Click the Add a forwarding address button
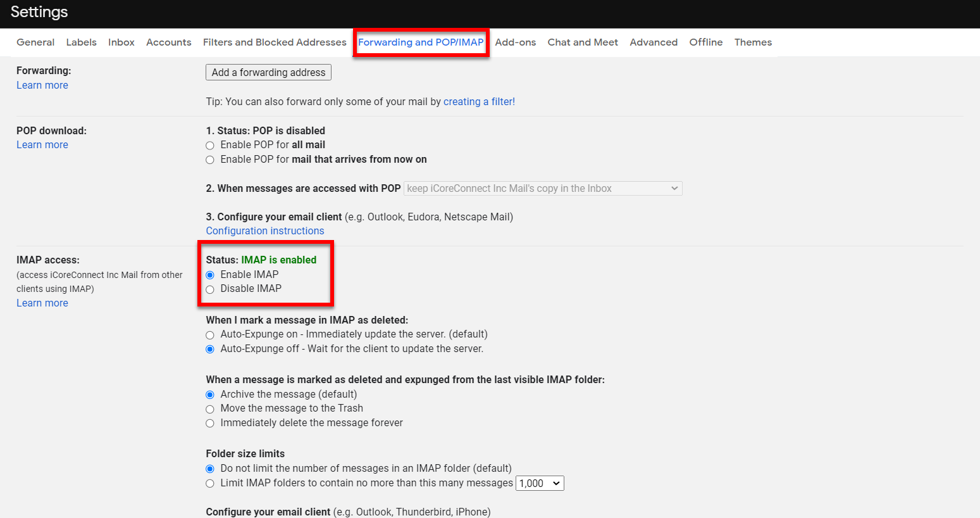 268,72
